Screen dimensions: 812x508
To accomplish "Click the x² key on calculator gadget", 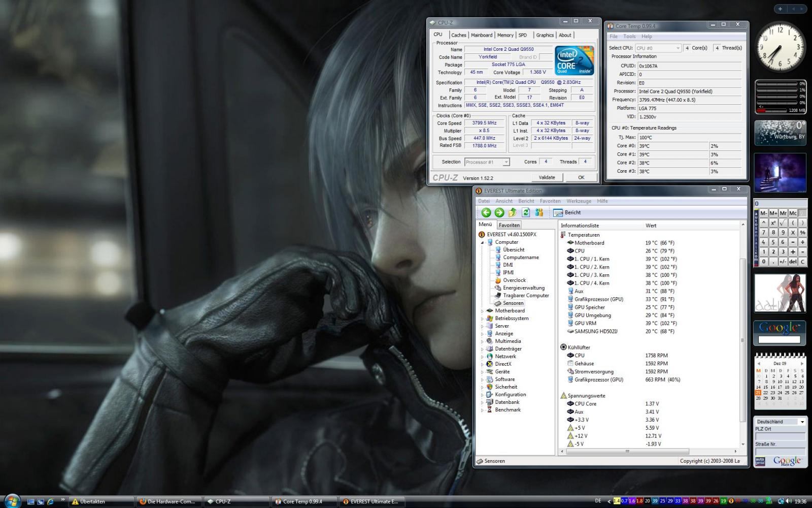I will [x=773, y=223].
